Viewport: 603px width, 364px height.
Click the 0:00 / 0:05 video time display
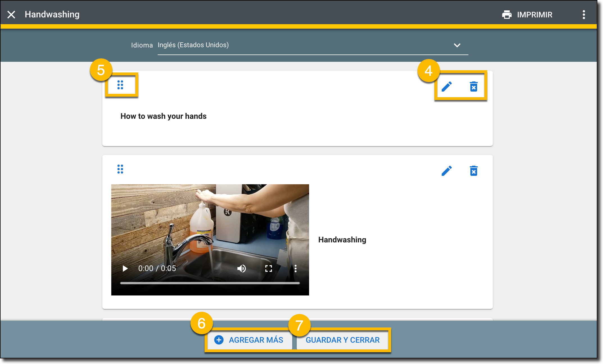point(157,269)
